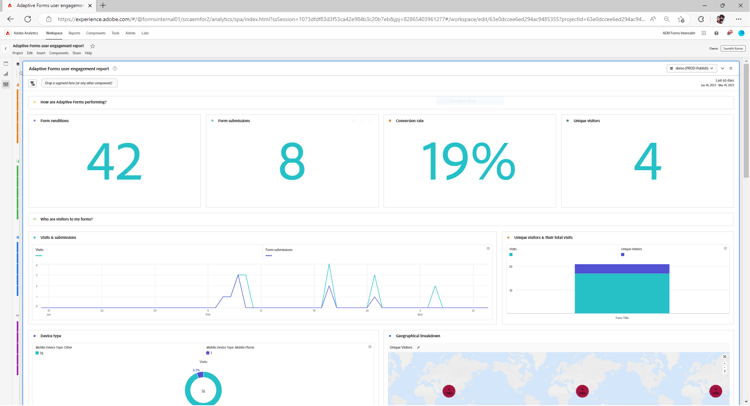
Task: Click the donut chart in Device type
Action: coord(203,389)
